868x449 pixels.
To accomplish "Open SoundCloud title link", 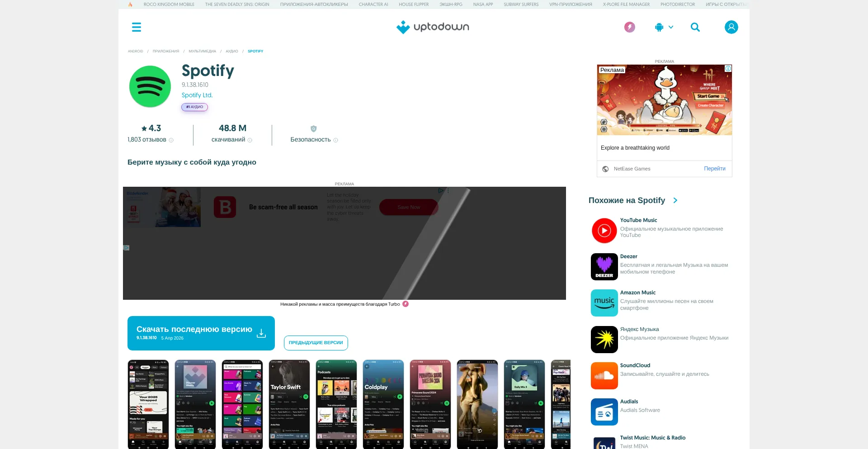I will (x=635, y=365).
